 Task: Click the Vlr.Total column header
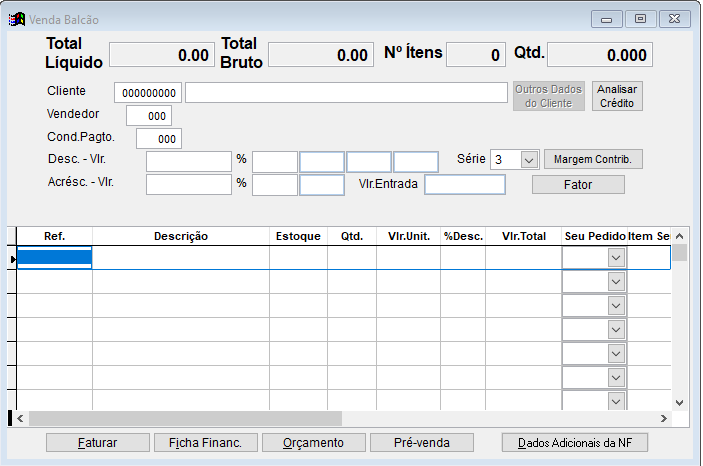[x=524, y=236]
